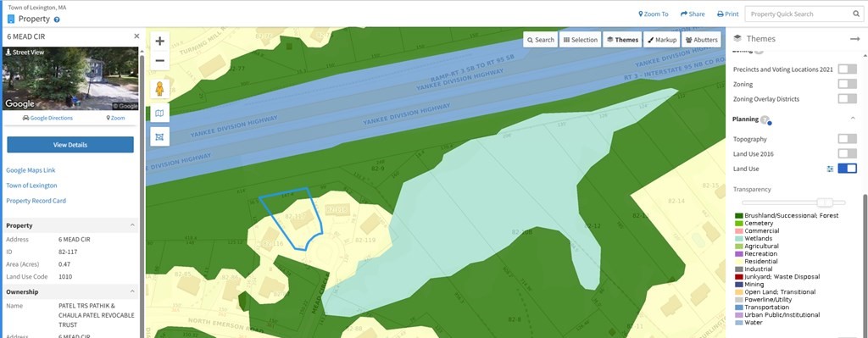Adjust the Transparency slider handle

pos(825,202)
